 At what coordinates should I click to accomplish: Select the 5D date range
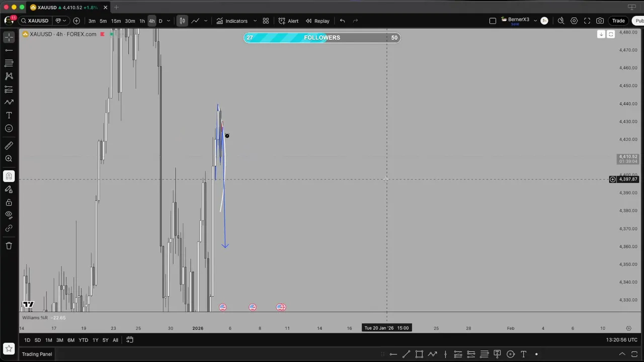click(38, 340)
